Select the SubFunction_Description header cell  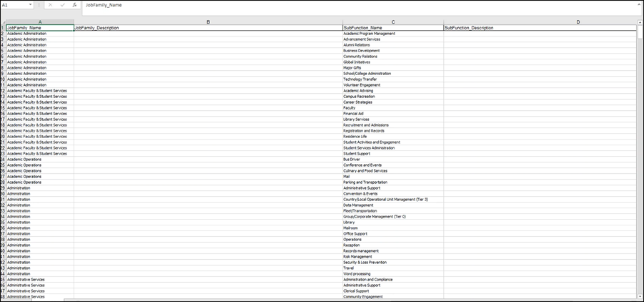[x=540, y=28]
